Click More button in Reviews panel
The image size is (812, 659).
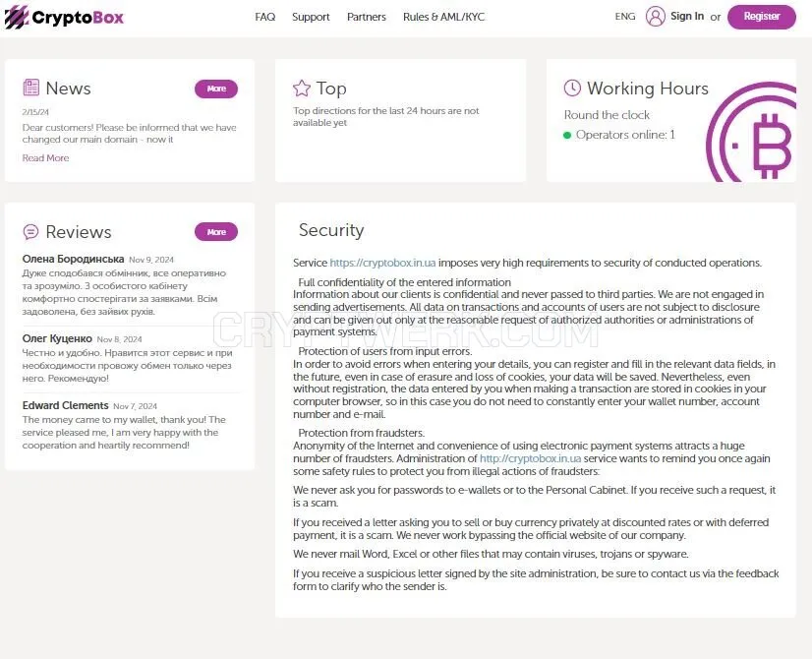coord(216,232)
